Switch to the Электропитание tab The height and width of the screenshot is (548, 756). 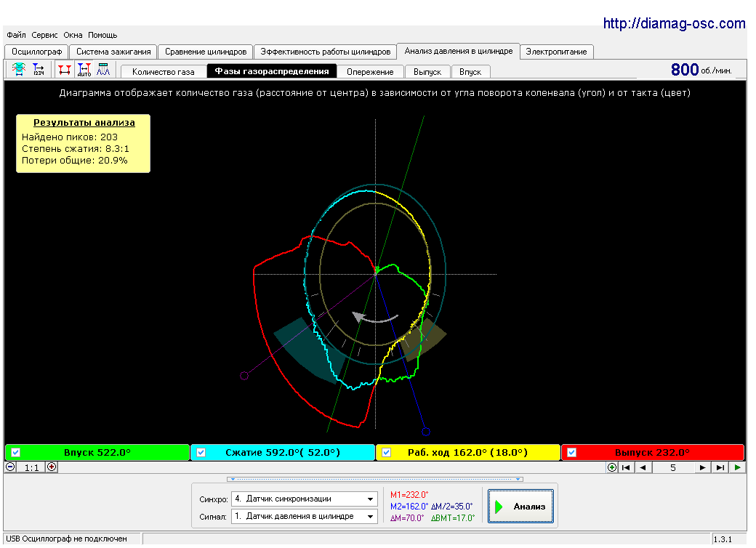(556, 52)
